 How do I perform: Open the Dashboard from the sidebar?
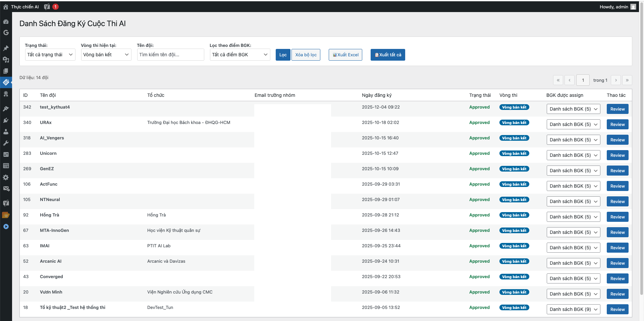(x=6, y=22)
